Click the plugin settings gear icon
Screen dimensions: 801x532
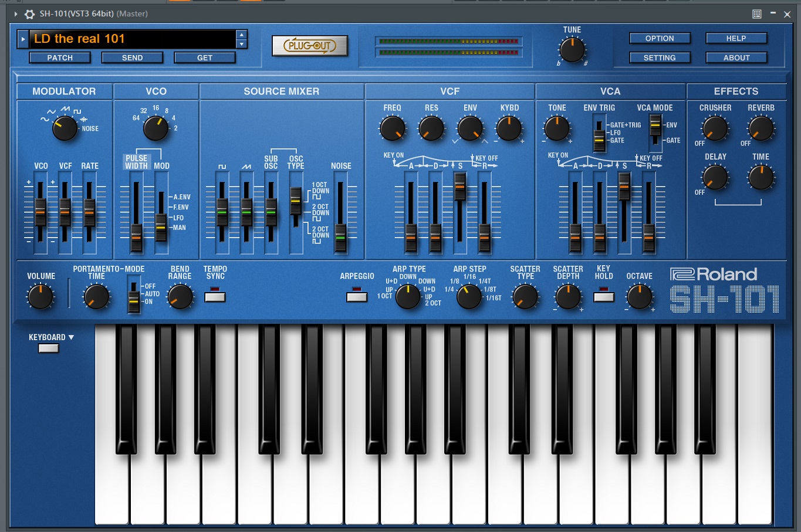click(29, 13)
